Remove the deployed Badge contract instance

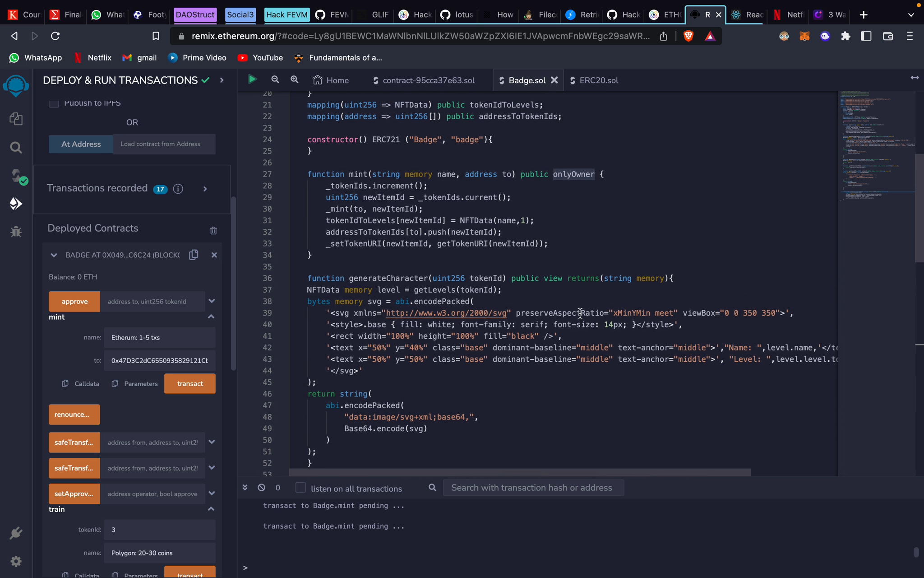click(214, 255)
